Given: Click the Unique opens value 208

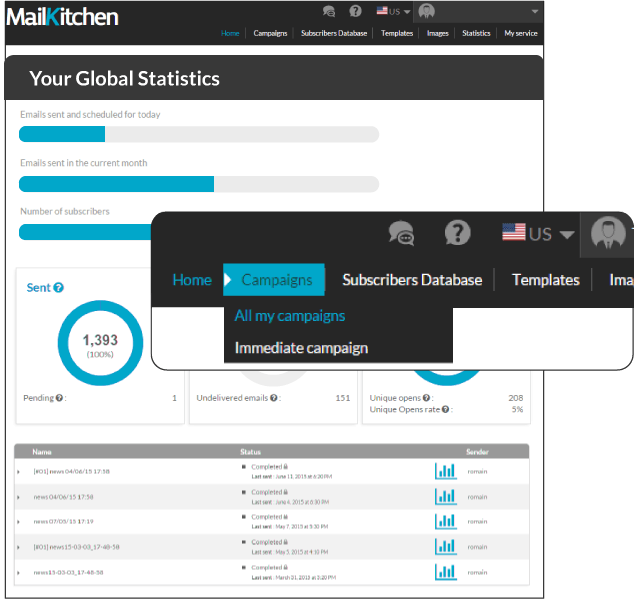Looking at the screenshot, I should tap(516, 398).
